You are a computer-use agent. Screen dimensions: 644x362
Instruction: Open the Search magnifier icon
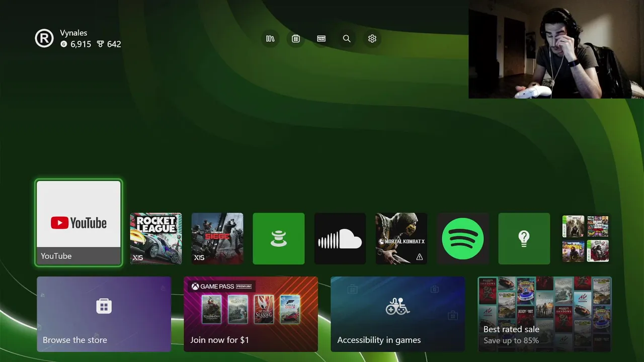pos(347,39)
